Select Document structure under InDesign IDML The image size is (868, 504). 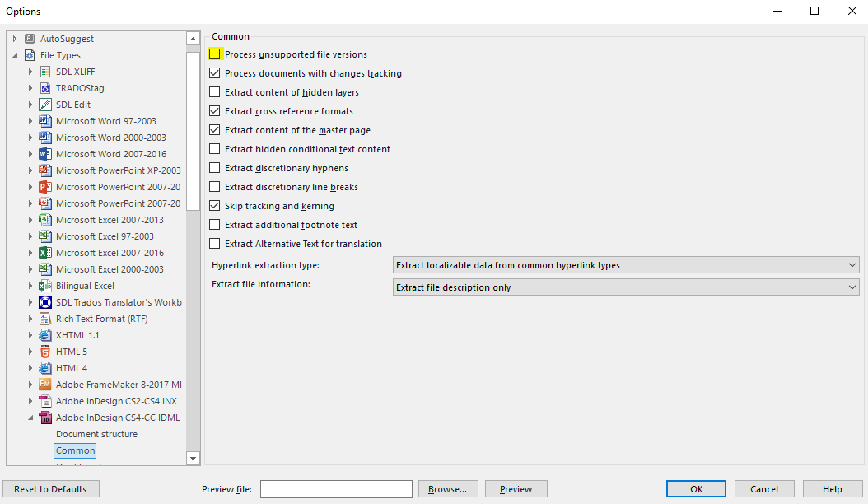(x=96, y=434)
